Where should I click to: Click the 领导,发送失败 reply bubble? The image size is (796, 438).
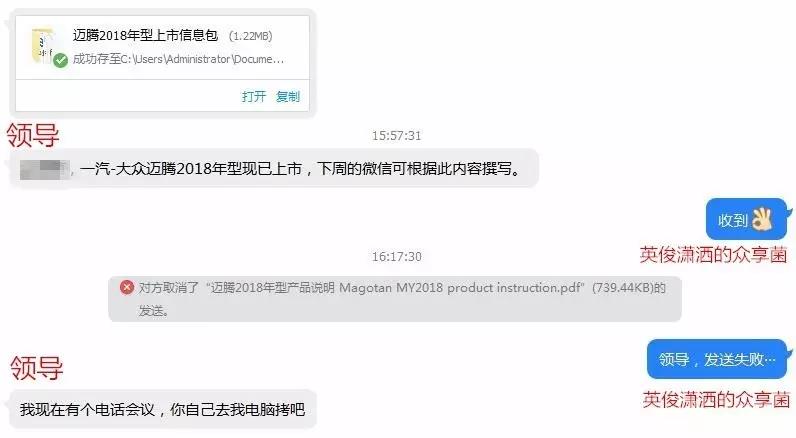(x=717, y=359)
